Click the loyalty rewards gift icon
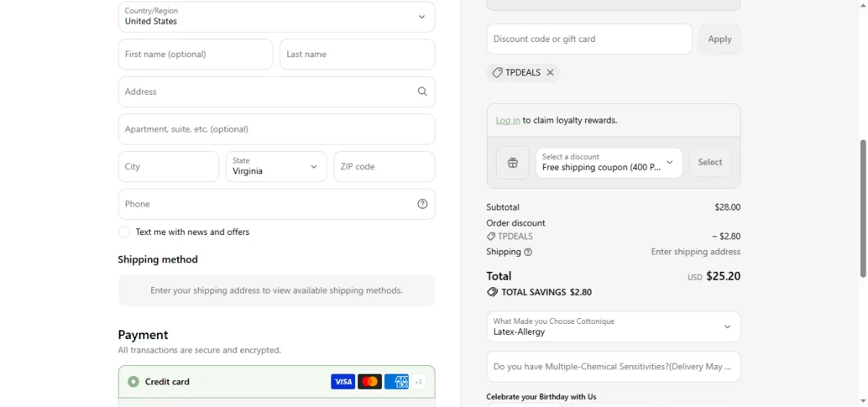868x407 pixels. point(513,163)
